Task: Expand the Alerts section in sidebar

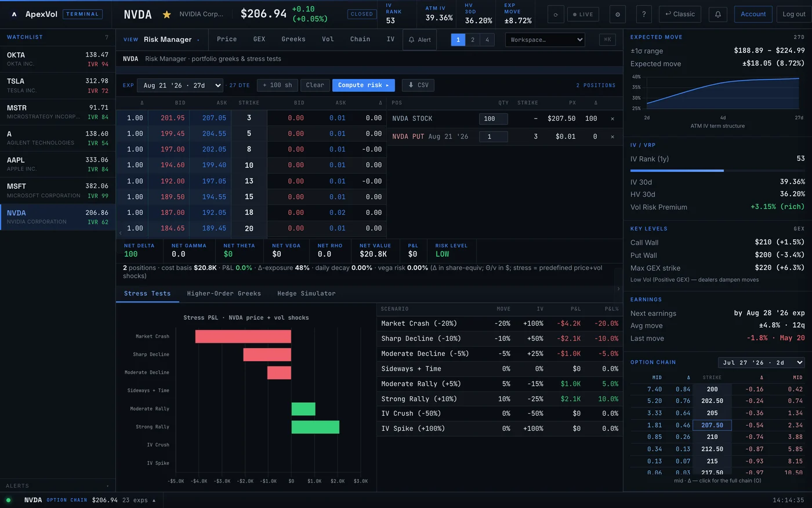Action: [x=57, y=486]
